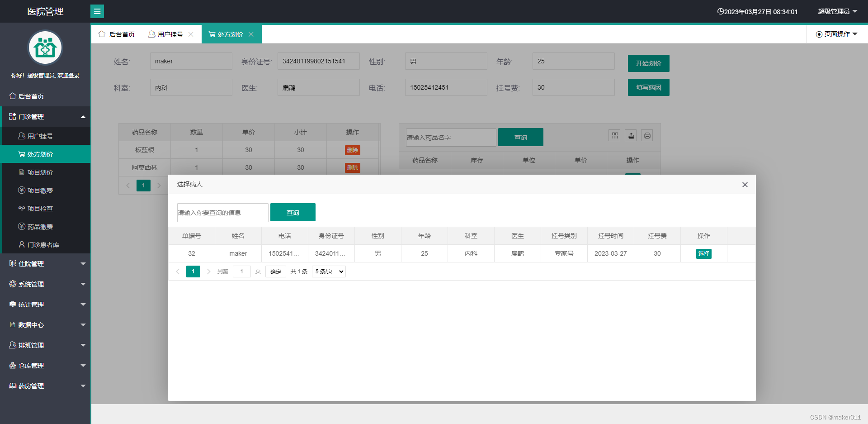
Task: Open 药品缴费 in the sidebar
Action: pyautogui.click(x=45, y=226)
